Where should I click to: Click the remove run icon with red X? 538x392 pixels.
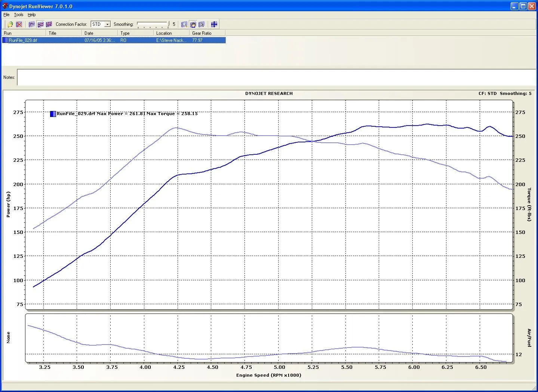click(19, 24)
